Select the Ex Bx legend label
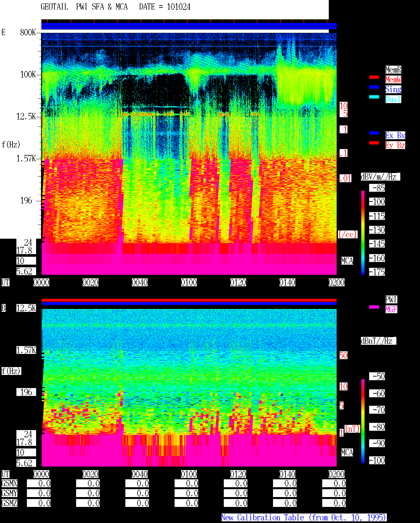The height and width of the screenshot is (523, 420). 395,135
